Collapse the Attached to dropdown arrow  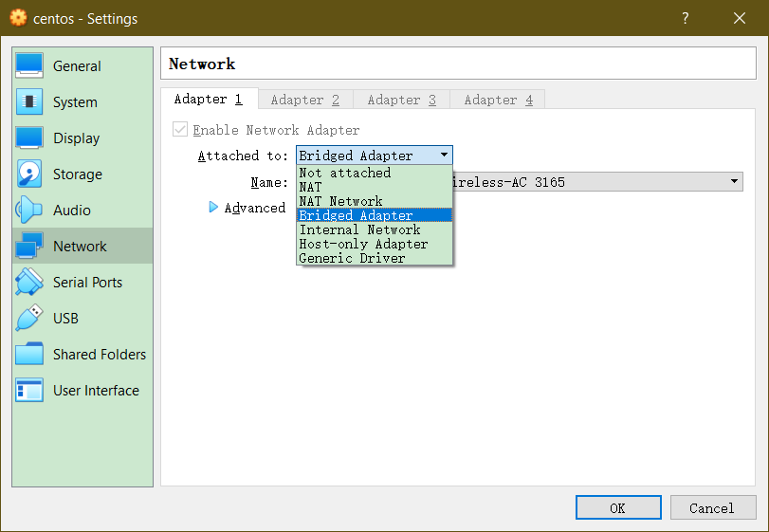pyautogui.click(x=444, y=156)
